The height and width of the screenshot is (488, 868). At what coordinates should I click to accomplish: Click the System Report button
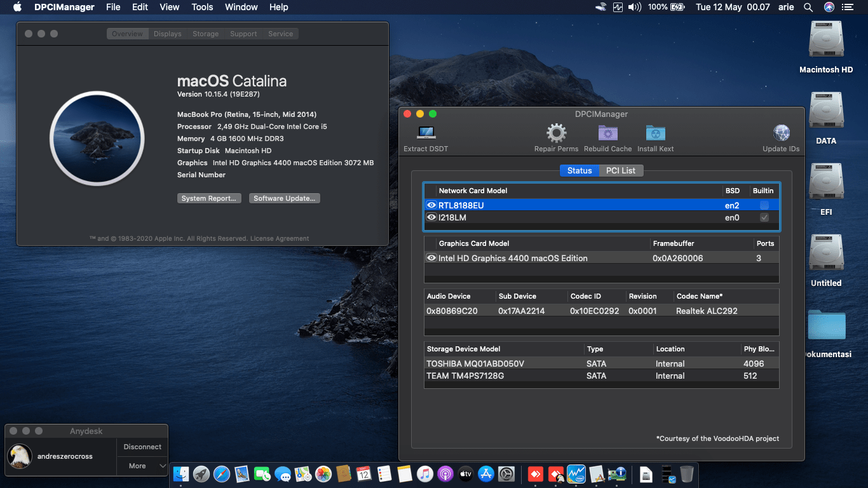tap(209, 198)
